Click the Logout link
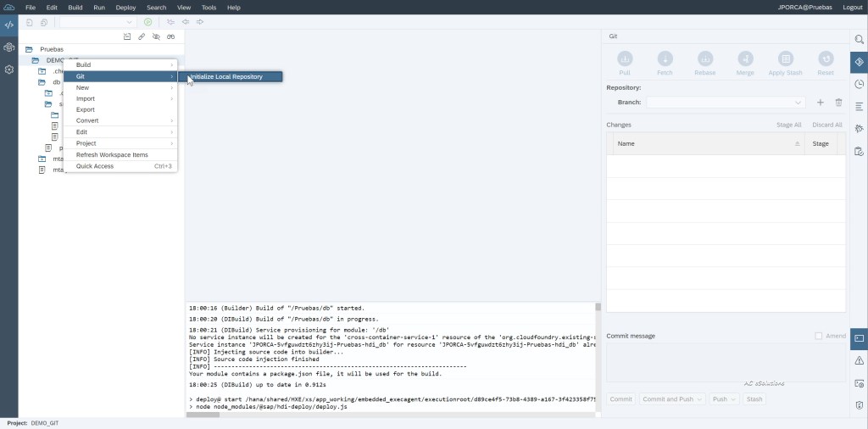The height and width of the screenshot is (429, 868). [853, 7]
